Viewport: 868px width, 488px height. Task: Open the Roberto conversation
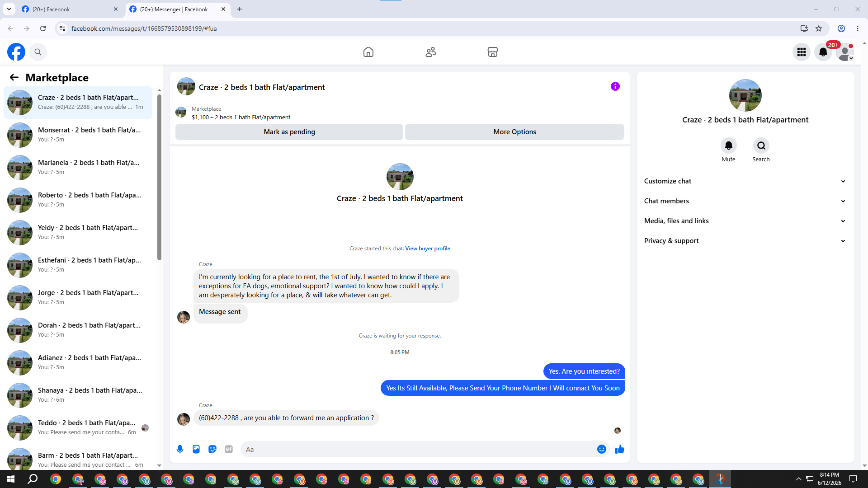[78, 200]
